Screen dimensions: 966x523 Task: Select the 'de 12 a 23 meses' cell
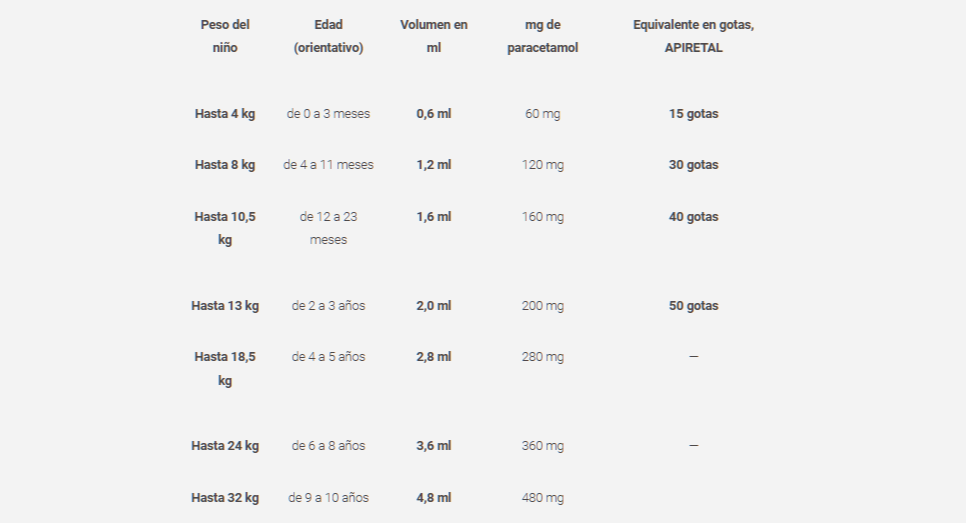coord(328,228)
